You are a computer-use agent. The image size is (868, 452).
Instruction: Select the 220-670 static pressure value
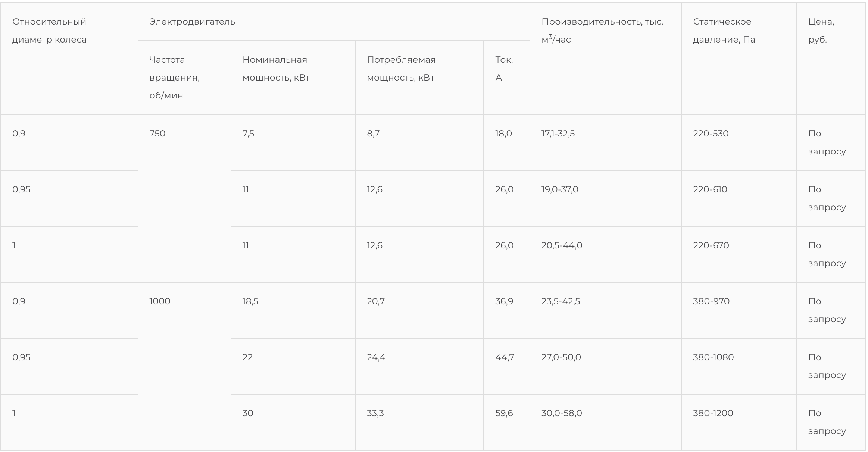tap(711, 245)
